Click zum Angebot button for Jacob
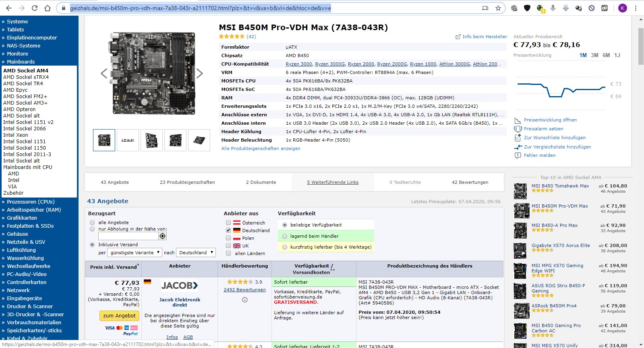Screen dimensions: 644x348 pos(119,316)
